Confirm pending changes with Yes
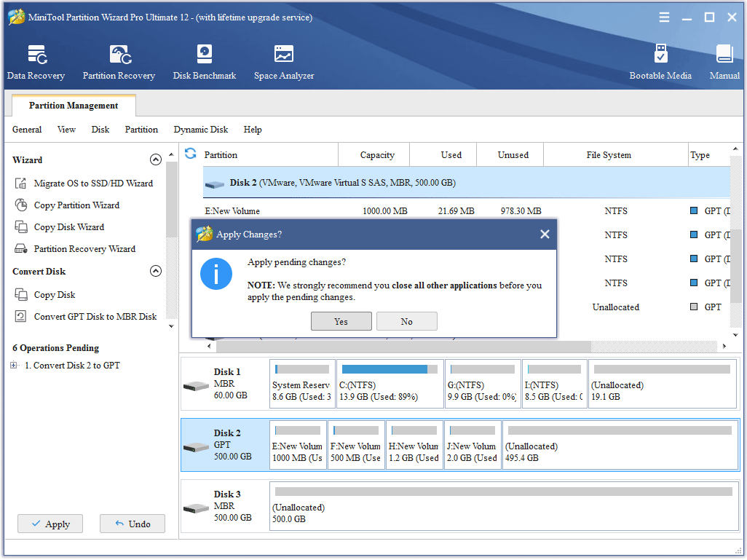This screenshot has height=560, width=747. 341,321
